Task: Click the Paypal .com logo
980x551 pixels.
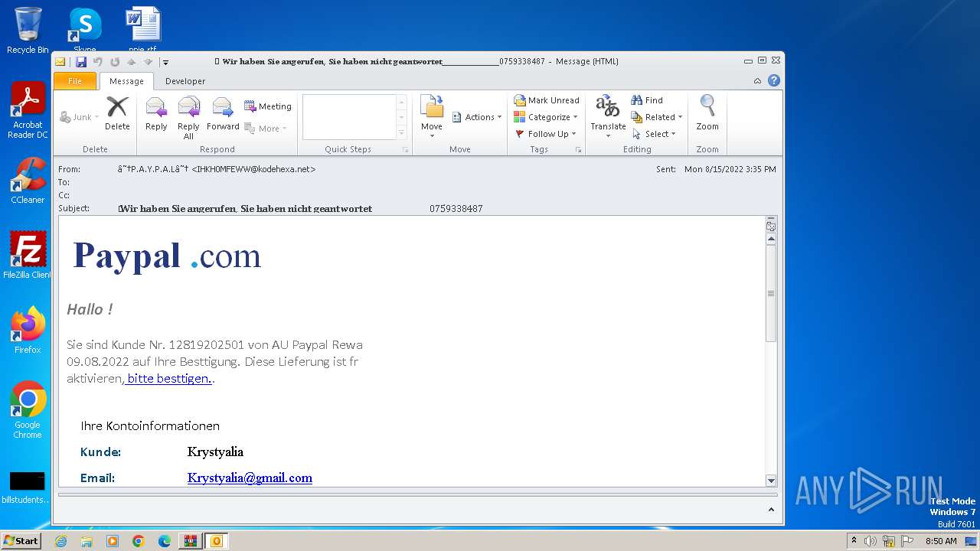Action: click(167, 256)
